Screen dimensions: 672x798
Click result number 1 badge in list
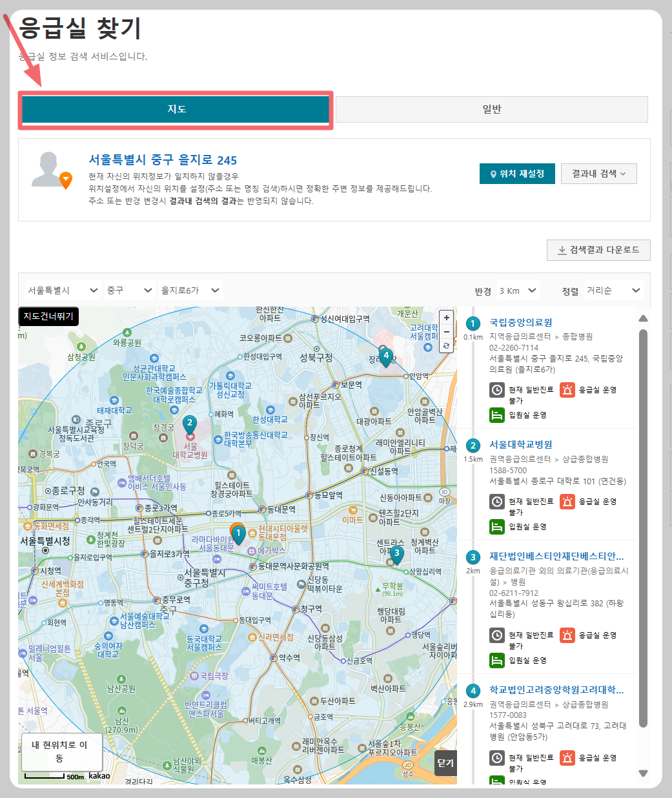[473, 323]
